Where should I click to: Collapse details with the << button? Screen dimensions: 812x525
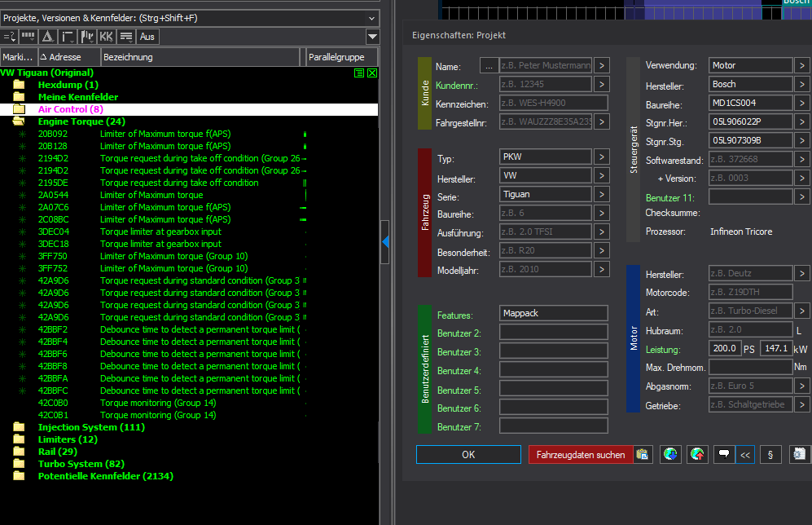click(x=744, y=455)
